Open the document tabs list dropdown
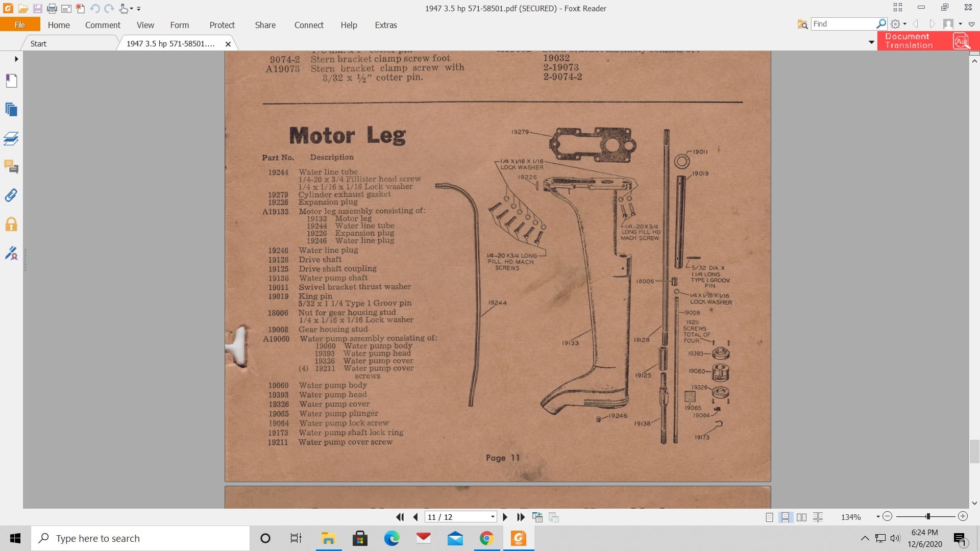 pyautogui.click(x=871, y=42)
